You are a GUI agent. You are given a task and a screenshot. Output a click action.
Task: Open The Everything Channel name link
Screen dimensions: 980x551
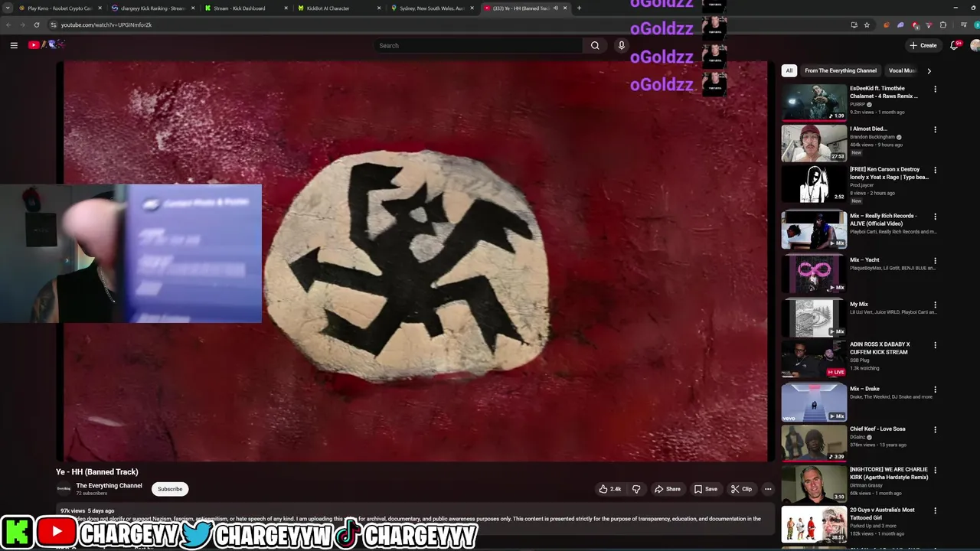tap(109, 485)
